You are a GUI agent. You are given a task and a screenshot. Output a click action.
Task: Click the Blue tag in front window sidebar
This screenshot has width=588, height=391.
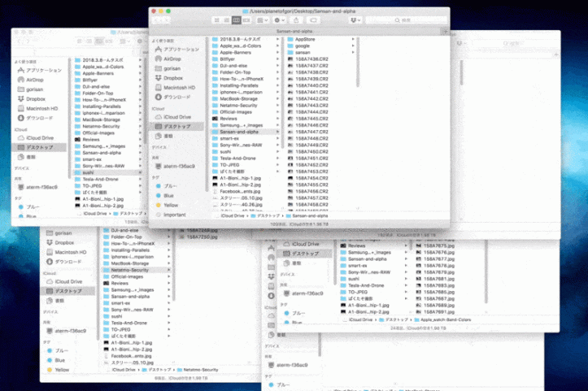pos(165,196)
